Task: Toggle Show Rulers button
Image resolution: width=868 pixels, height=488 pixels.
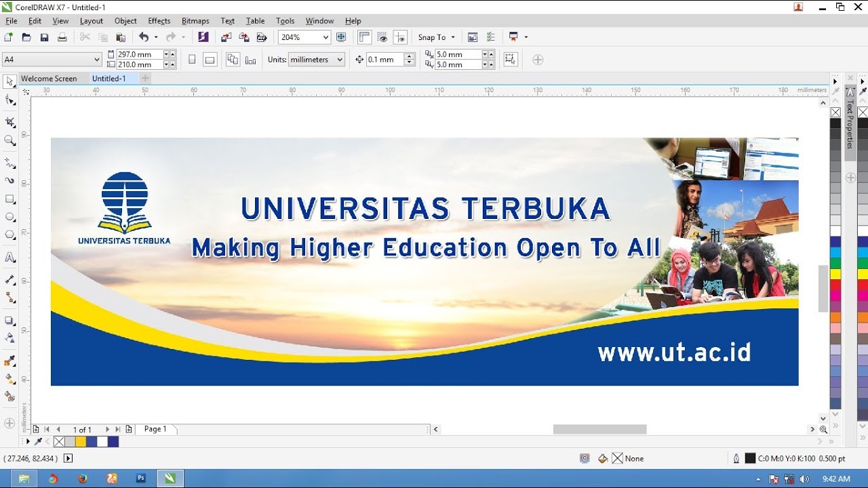Action: pyautogui.click(x=364, y=37)
